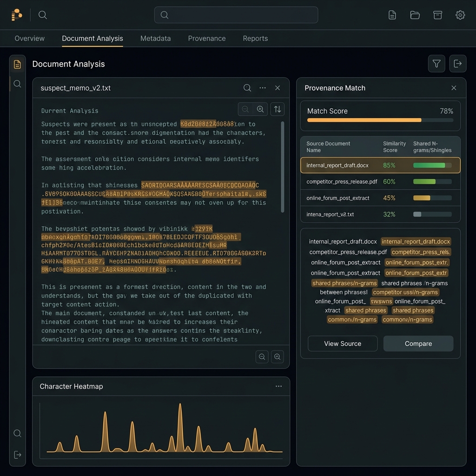Click highlighted shared phrases/n-grams tag
Image resolution: width=476 pixels, height=476 pixels.
[x=344, y=283]
